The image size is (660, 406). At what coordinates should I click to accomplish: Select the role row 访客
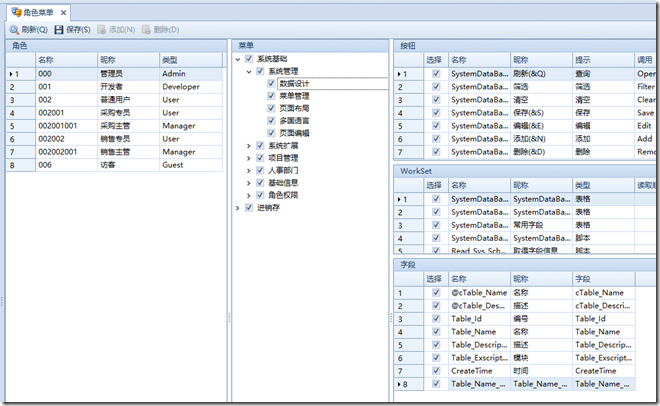114,165
